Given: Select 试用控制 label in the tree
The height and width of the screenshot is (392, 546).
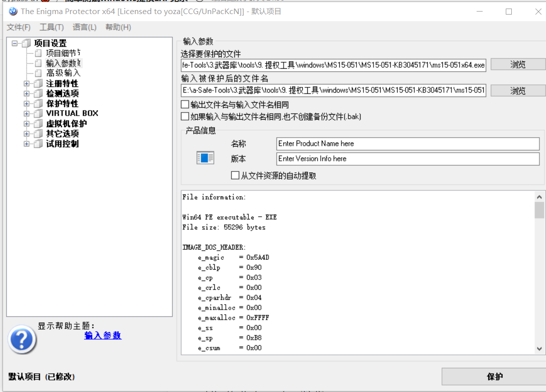Looking at the screenshot, I should coord(62,144).
